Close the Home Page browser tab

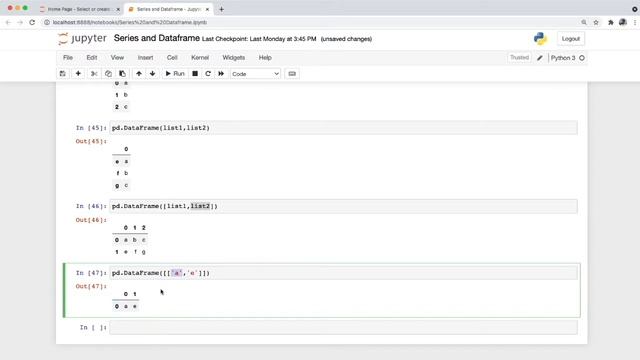click(118, 9)
